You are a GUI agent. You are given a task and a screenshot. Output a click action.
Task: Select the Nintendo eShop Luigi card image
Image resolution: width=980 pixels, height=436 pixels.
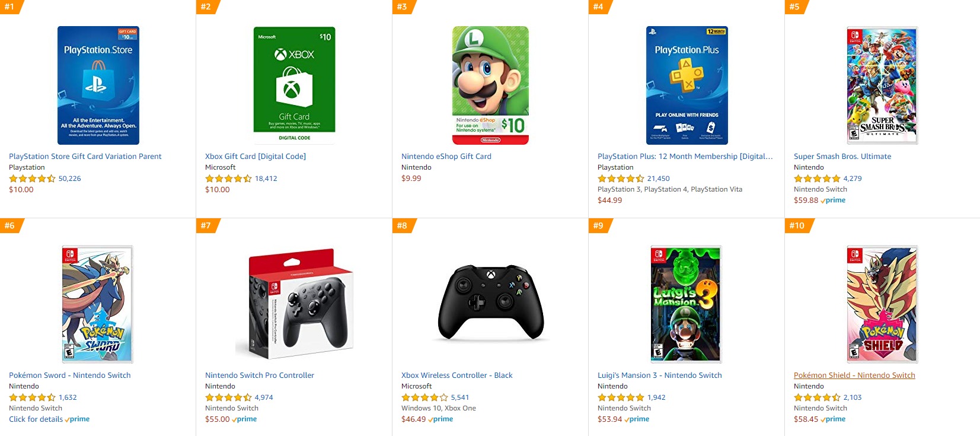tap(490, 85)
